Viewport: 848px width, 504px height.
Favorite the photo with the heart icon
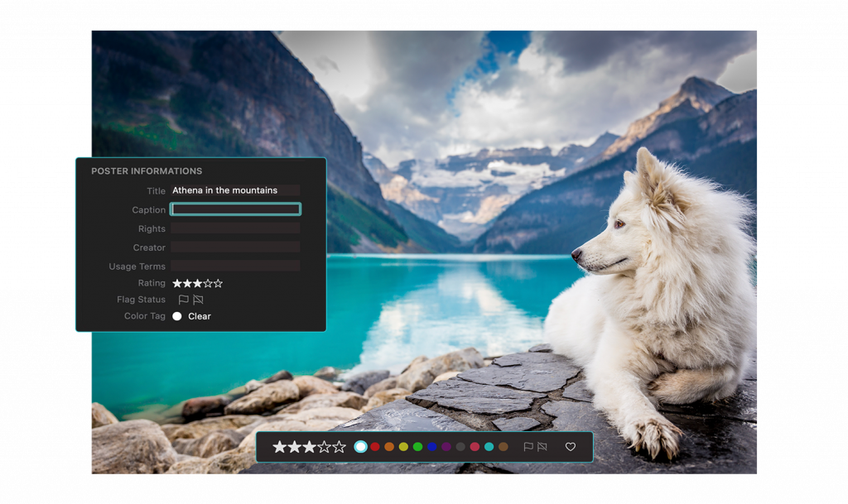(x=571, y=447)
